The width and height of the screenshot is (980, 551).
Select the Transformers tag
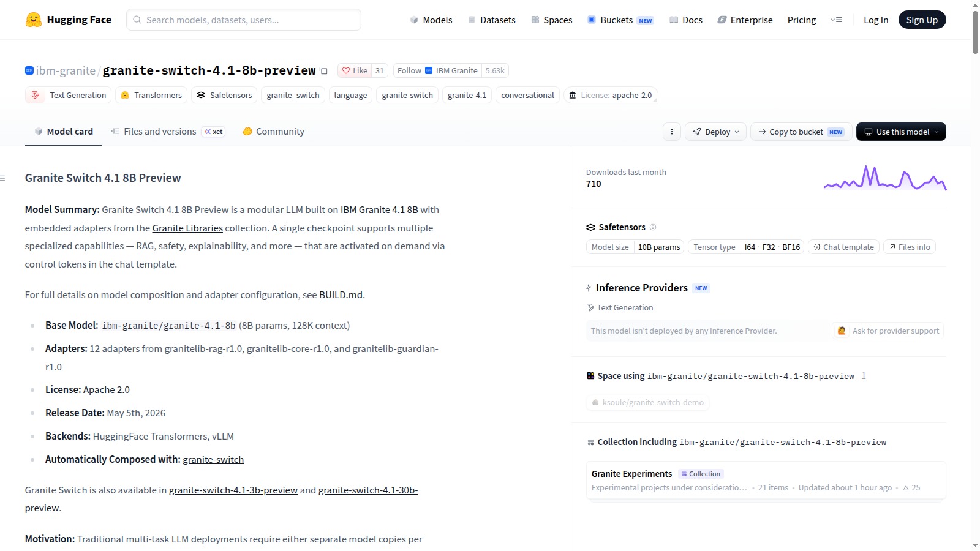tap(151, 96)
